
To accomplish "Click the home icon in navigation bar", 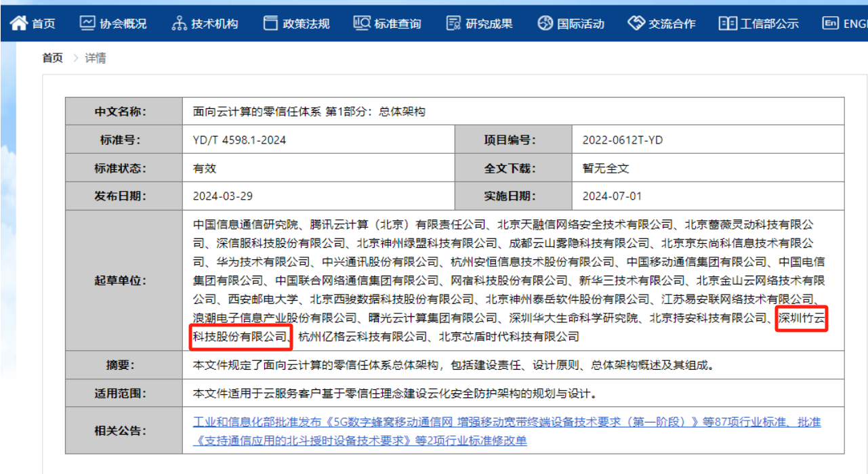I will coord(19,24).
